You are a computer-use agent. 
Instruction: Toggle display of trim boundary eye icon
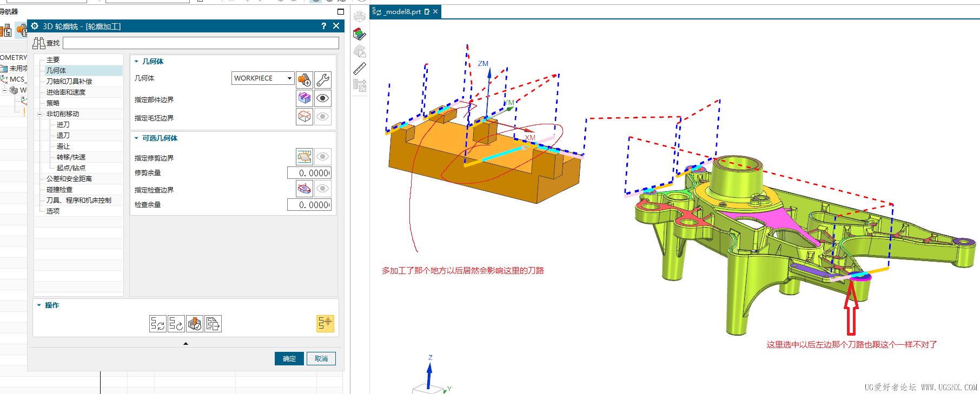click(x=323, y=157)
